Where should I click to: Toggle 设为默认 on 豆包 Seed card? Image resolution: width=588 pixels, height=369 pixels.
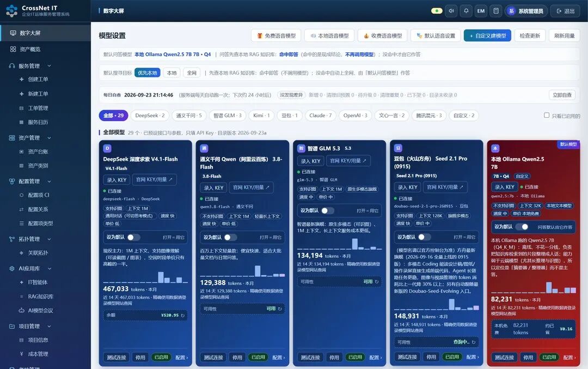[x=424, y=237]
